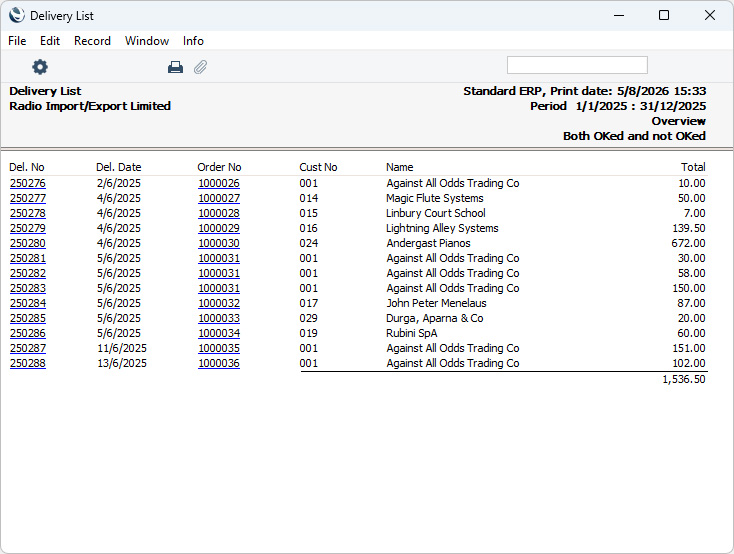Click the Order No column header
The height and width of the screenshot is (554, 734).
219,167
